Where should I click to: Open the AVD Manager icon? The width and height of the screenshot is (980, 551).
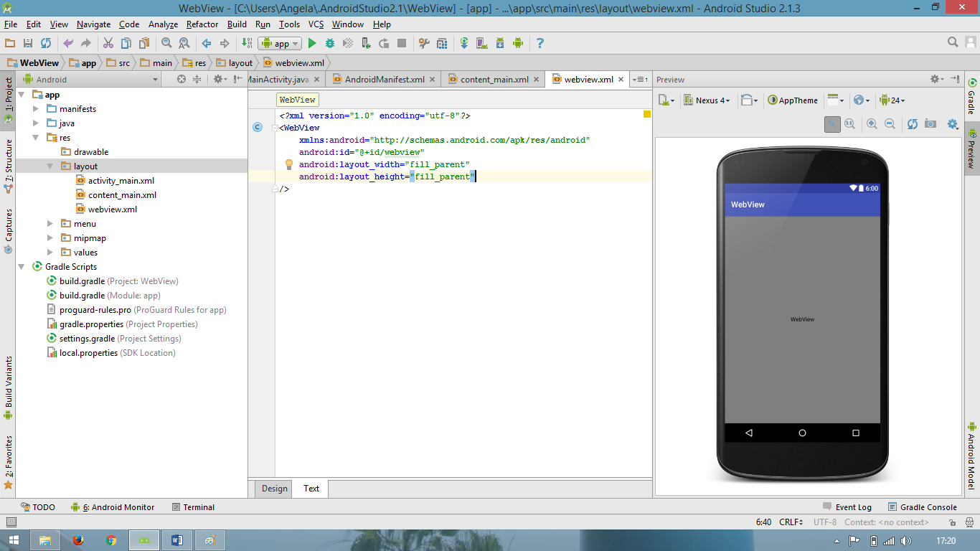coord(481,44)
